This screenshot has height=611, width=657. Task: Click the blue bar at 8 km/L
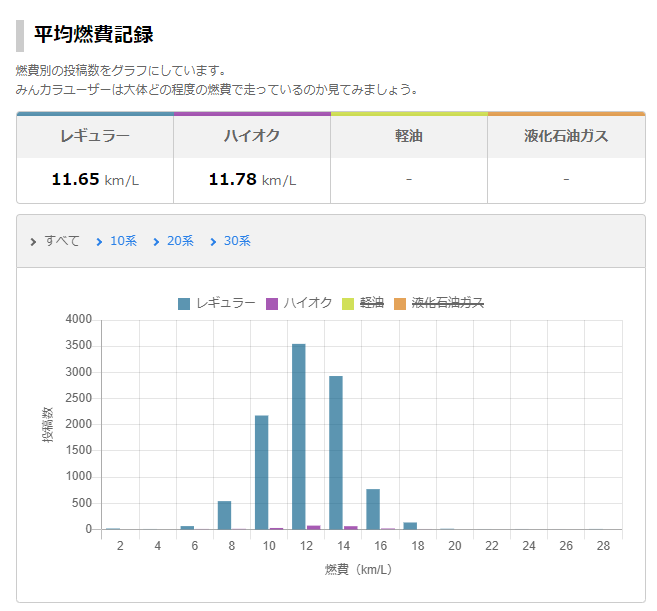coord(225,515)
